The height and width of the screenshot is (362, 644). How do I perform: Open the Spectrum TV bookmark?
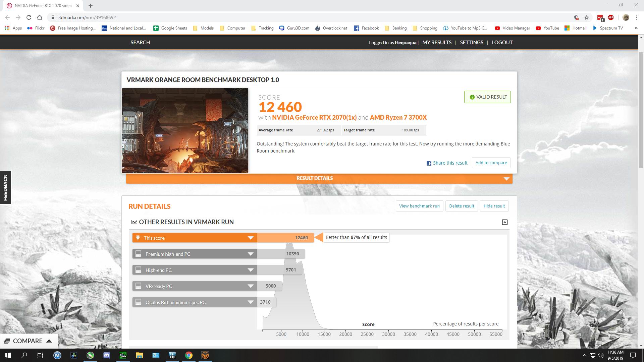click(x=607, y=28)
